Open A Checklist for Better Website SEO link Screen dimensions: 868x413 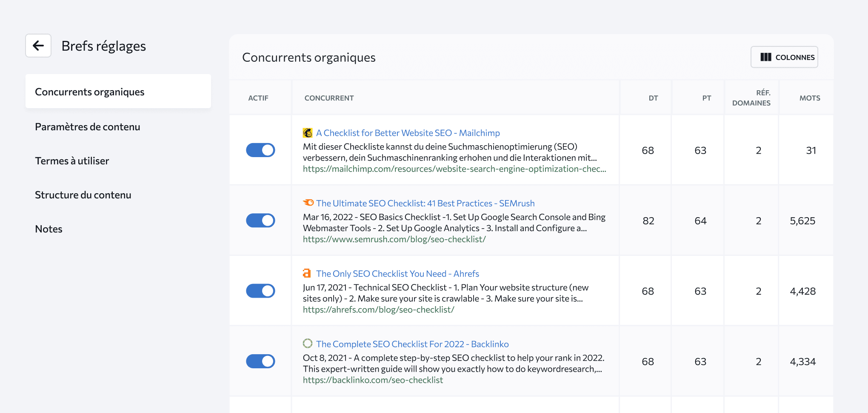point(408,133)
